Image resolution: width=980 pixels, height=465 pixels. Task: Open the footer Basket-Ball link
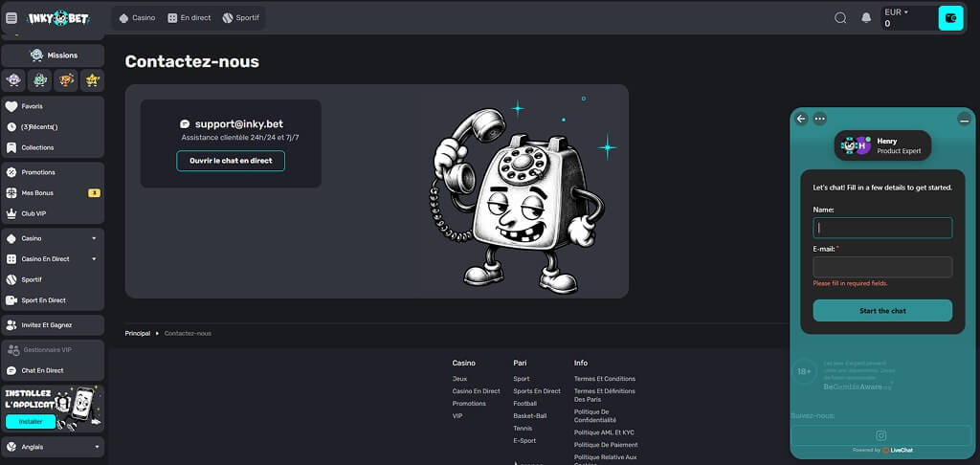click(x=530, y=415)
